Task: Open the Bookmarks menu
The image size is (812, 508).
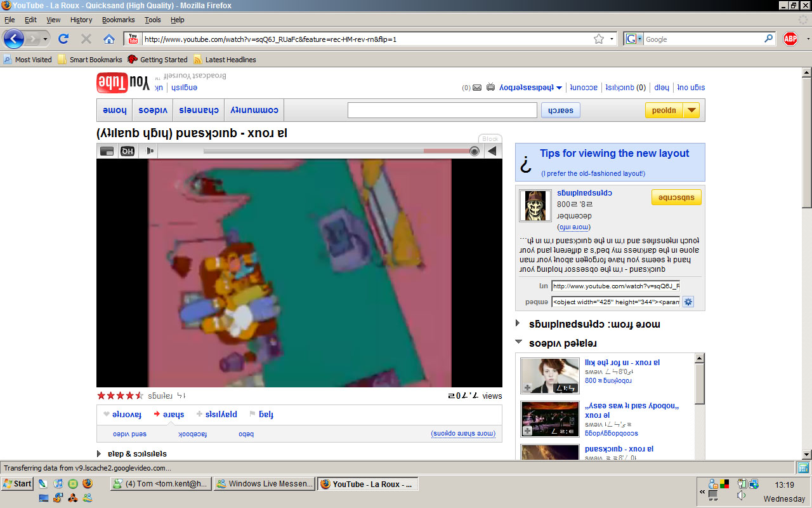Action: click(x=118, y=20)
